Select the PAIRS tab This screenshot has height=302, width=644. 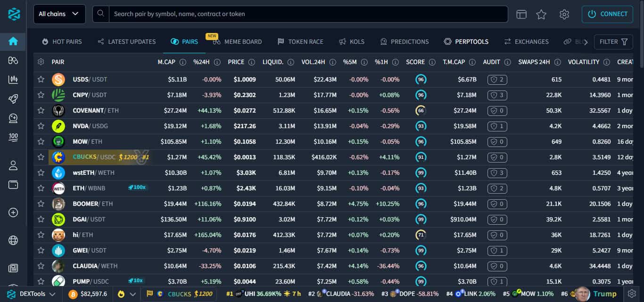click(x=184, y=42)
